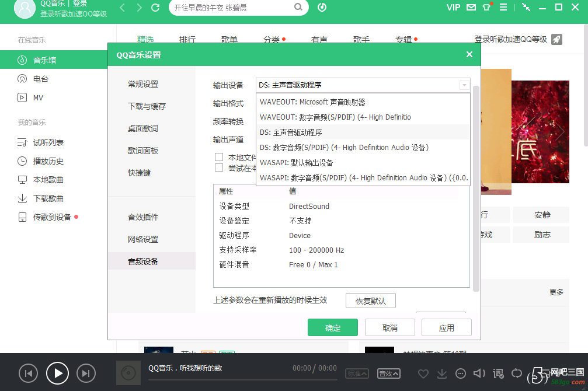Screen dimensions: 588x391
Task: Click 登录听歌加速QQ等级 link above the dialog
Action: point(511,39)
